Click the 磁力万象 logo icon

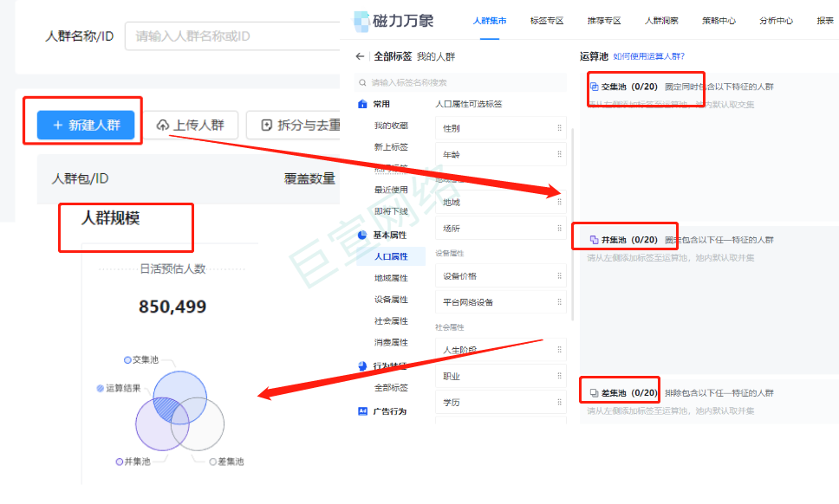pyautogui.click(x=361, y=20)
